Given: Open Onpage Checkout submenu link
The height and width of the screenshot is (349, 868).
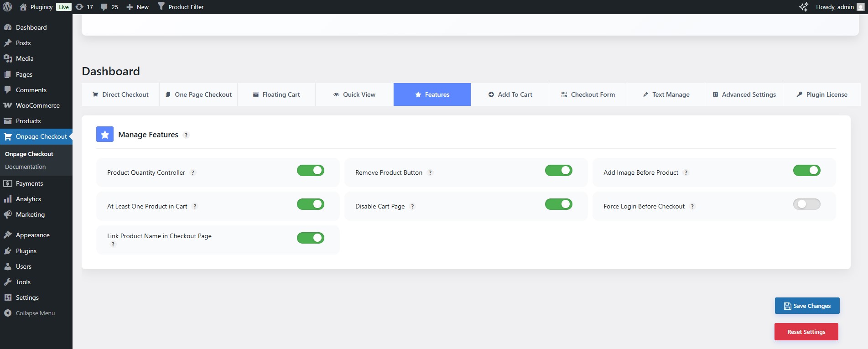Looking at the screenshot, I should (x=29, y=154).
